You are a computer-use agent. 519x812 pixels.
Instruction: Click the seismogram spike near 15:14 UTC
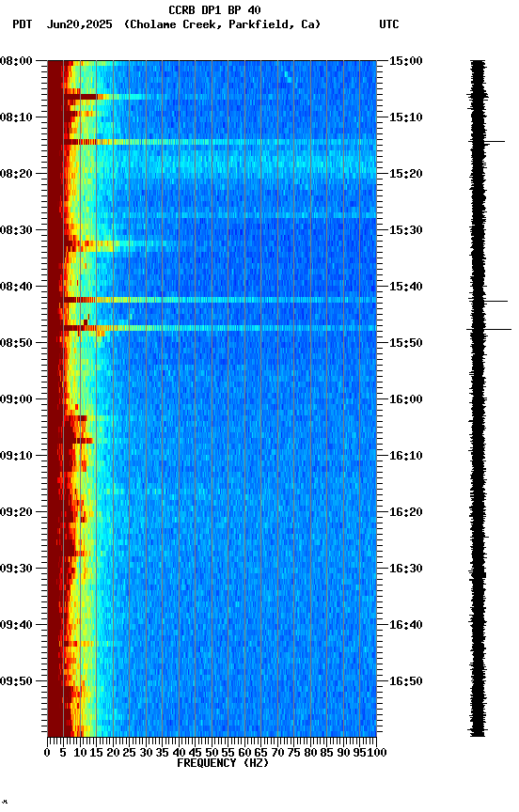tap(495, 141)
